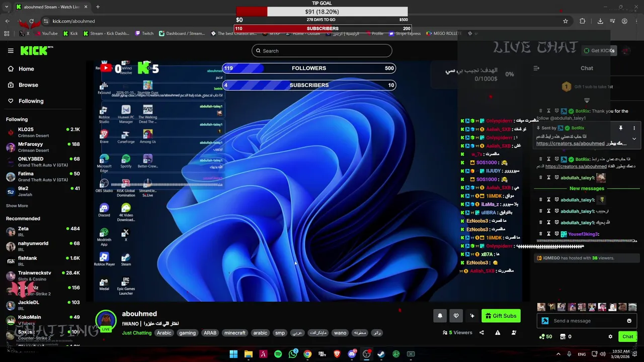
Task: Go to Home in sidebar
Action: [x=21, y=69]
